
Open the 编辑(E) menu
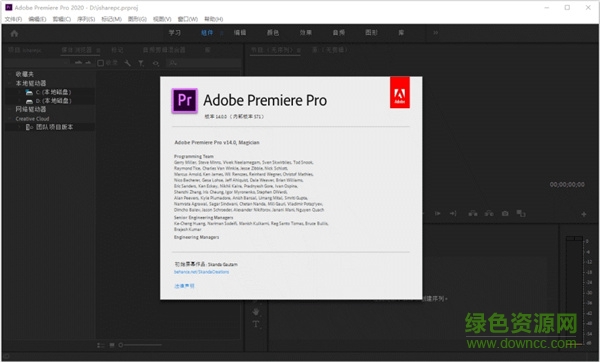[37, 19]
